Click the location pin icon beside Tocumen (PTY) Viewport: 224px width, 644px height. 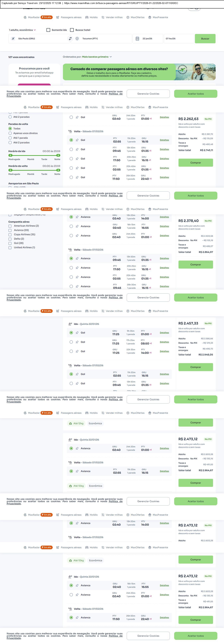click(77, 39)
